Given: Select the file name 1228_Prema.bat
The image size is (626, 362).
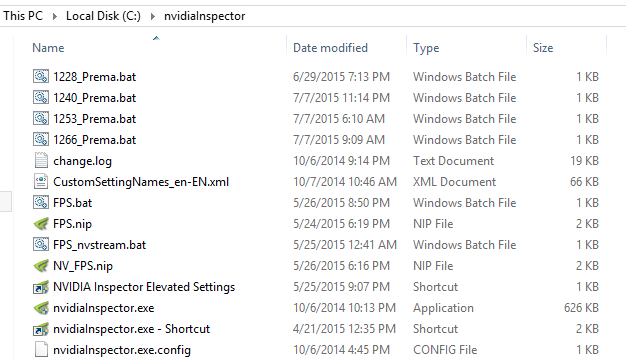Looking at the screenshot, I should click(95, 77).
